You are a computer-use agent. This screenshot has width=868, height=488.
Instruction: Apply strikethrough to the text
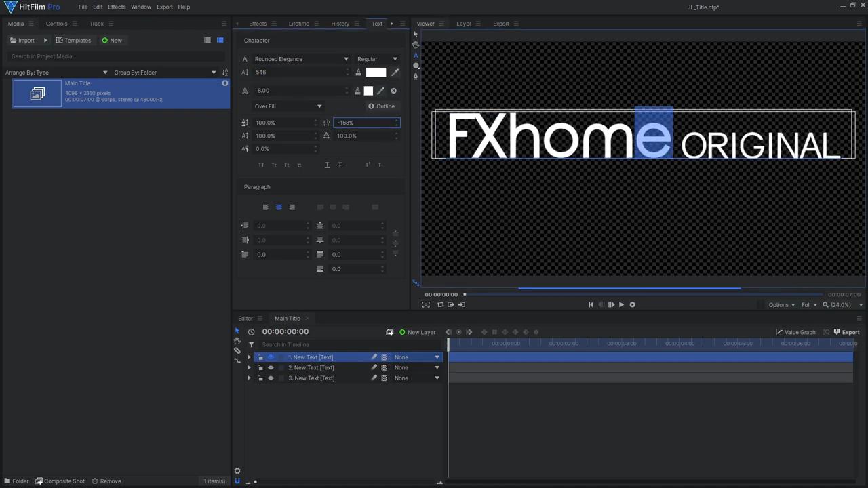(x=340, y=165)
